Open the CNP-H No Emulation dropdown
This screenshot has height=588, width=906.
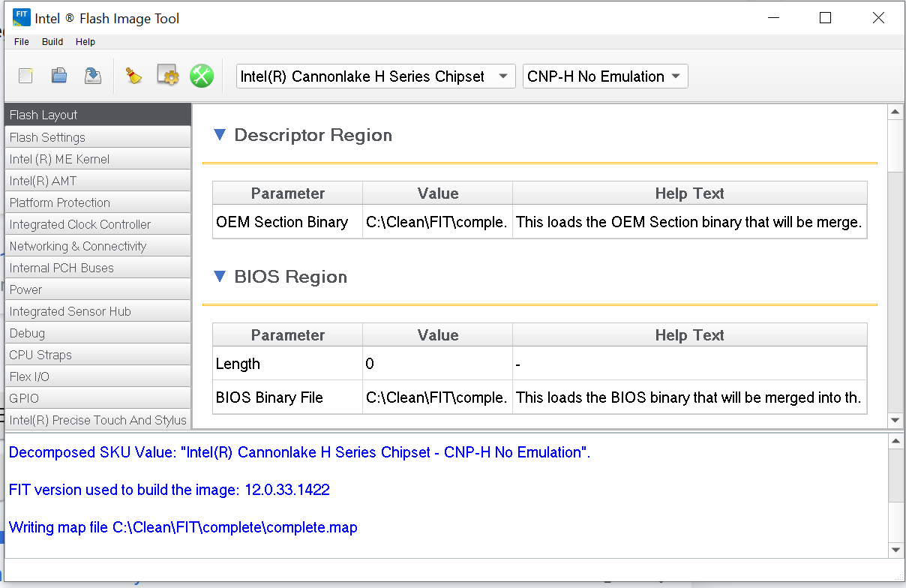[x=604, y=76]
